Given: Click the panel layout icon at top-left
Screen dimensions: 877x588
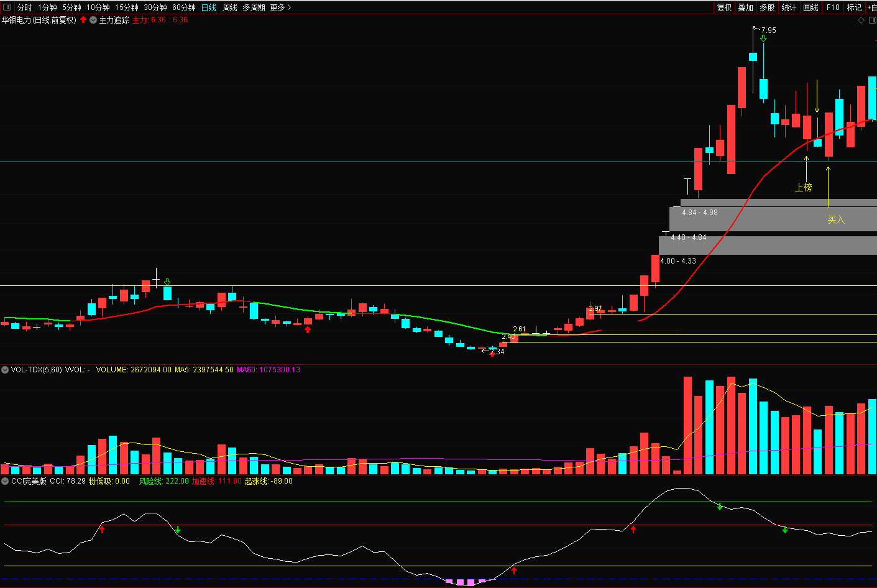Looking at the screenshot, I should pos(7,7).
